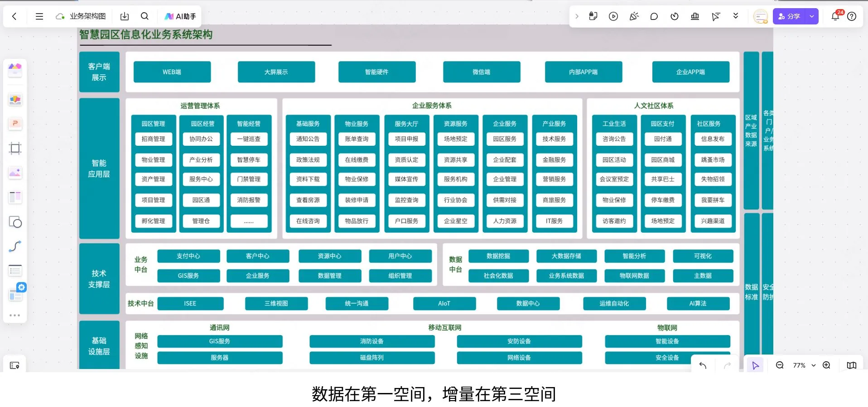Open the book guide icon
868x407 pixels.
(x=852, y=365)
